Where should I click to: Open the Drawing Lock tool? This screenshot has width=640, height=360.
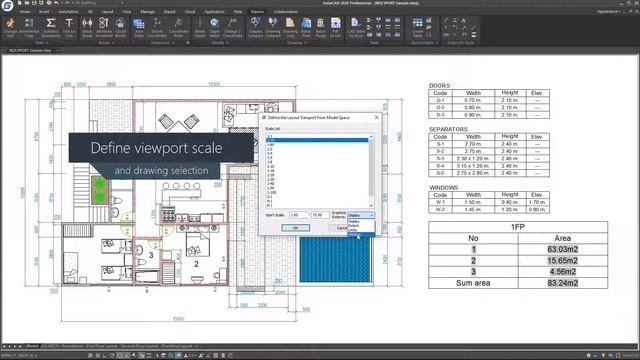point(290,28)
